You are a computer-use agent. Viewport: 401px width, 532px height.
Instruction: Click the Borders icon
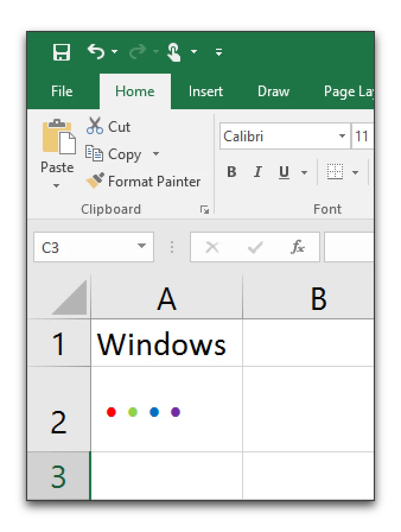[x=335, y=172]
